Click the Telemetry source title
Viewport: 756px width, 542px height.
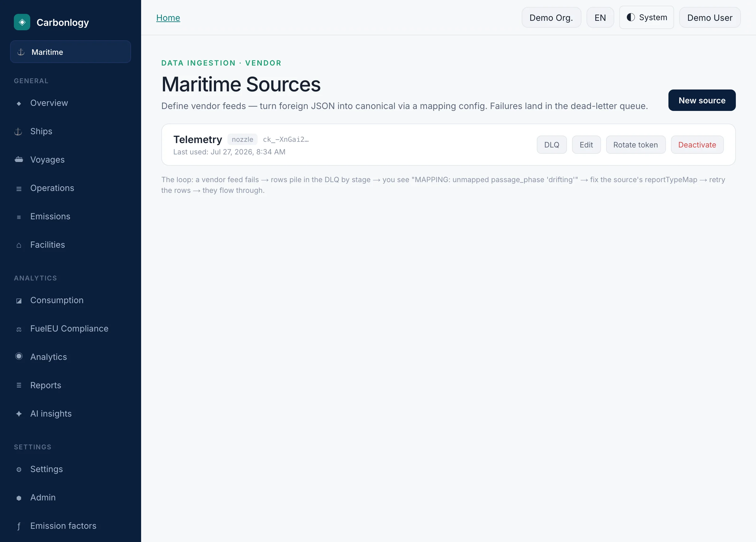coord(198,139)
